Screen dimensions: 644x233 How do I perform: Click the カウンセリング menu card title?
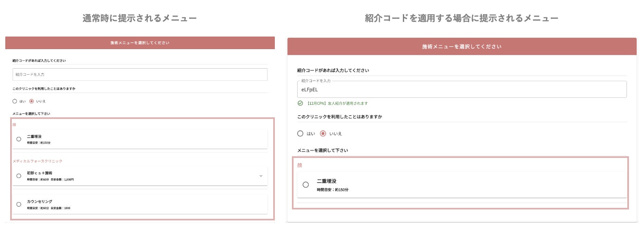(39, 201)
